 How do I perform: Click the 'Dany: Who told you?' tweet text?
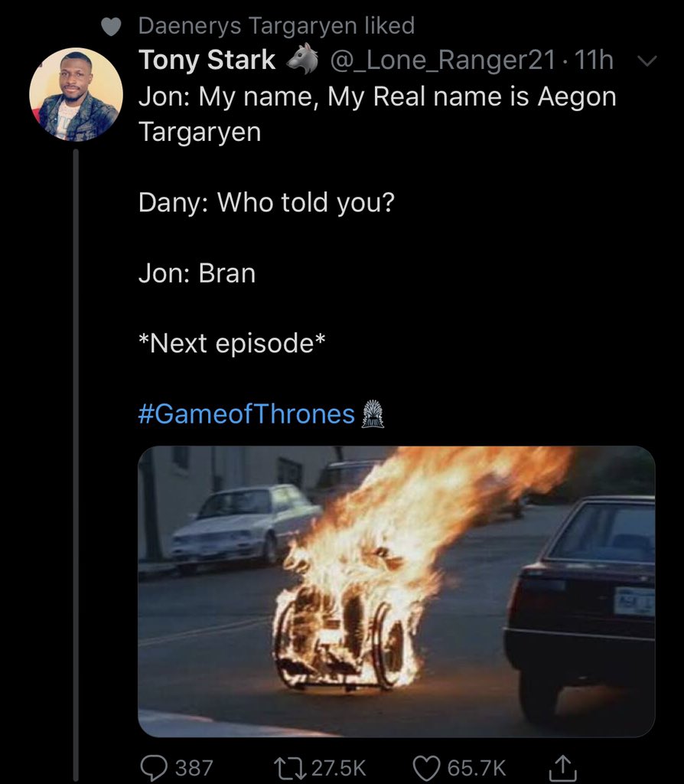[266, 202]
